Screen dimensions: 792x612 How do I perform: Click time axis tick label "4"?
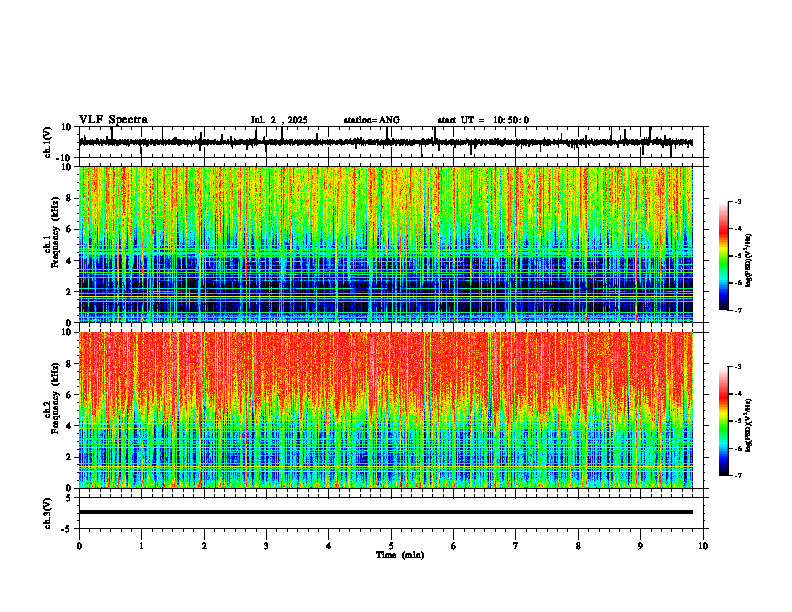click(329, 546)
